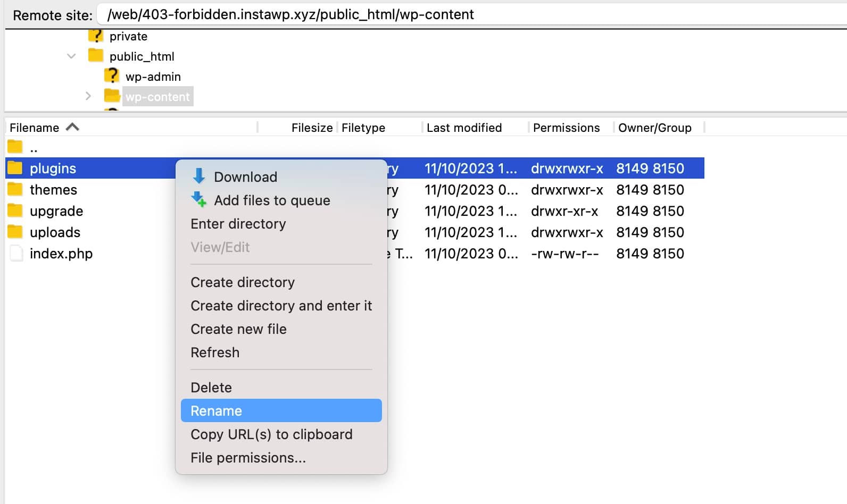Click the parent directory folder icon
Viewport: 847px width, 504px height.
coord(15,147)
